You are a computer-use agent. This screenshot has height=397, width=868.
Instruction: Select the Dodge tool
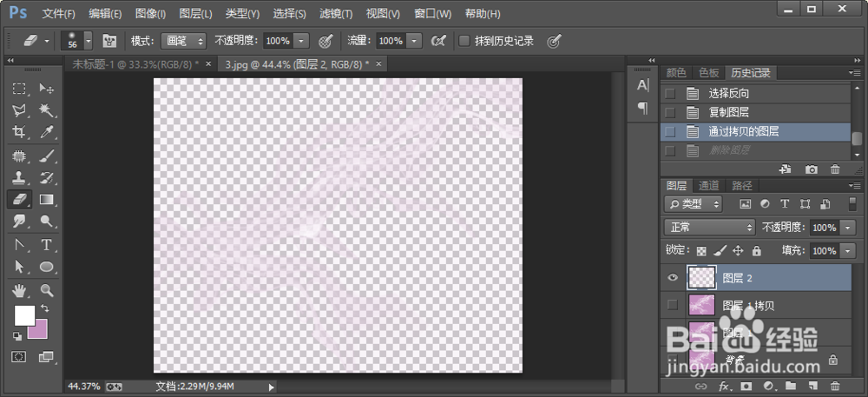pos(47,222)
